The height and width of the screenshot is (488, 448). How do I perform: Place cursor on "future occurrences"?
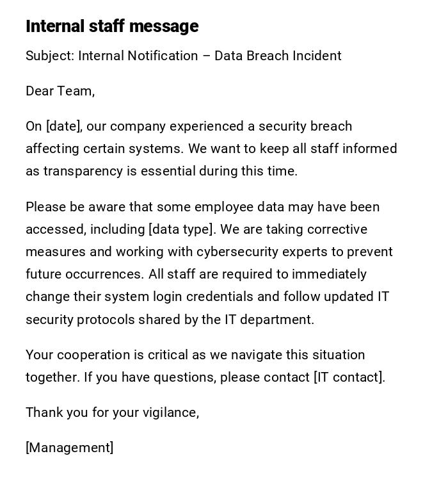pos(84,274)
